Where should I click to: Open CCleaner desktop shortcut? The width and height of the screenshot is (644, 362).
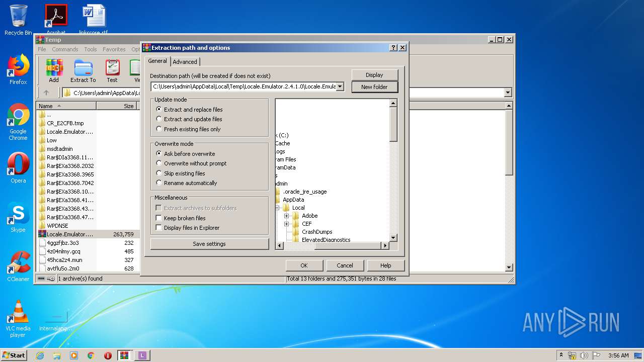18,266
